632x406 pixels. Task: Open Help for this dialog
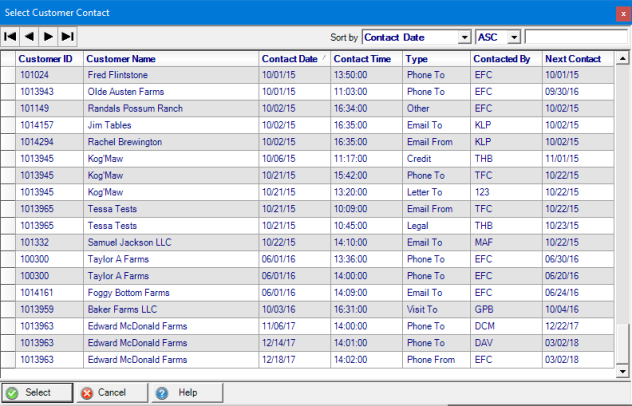(x=187, y=392)
